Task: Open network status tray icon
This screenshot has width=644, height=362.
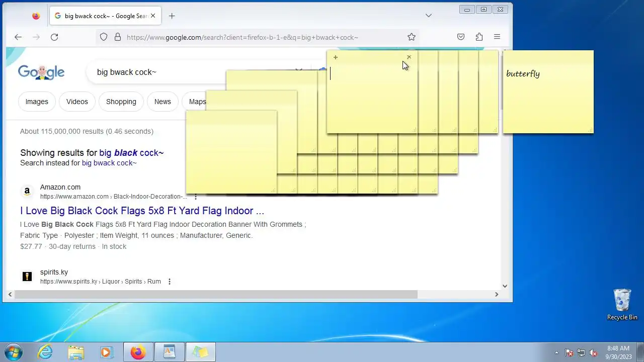Action: pyautogui.click(x=581, y=352)
